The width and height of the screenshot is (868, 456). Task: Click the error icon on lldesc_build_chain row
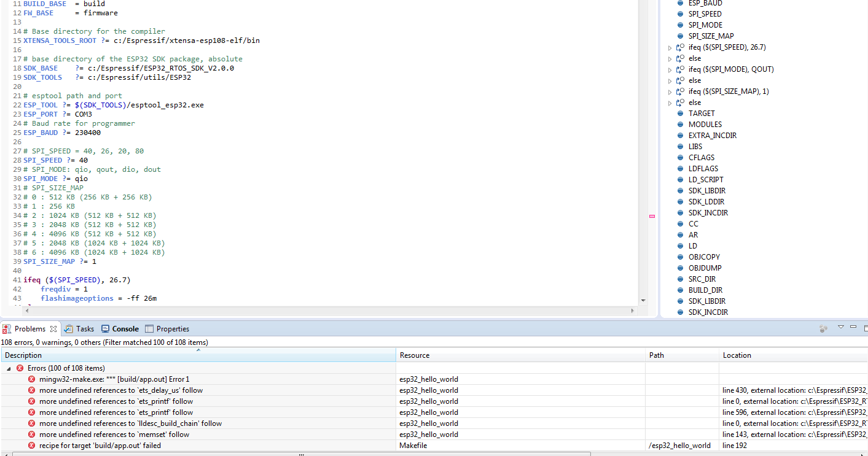pyautogui.click(x=31, y=423)
